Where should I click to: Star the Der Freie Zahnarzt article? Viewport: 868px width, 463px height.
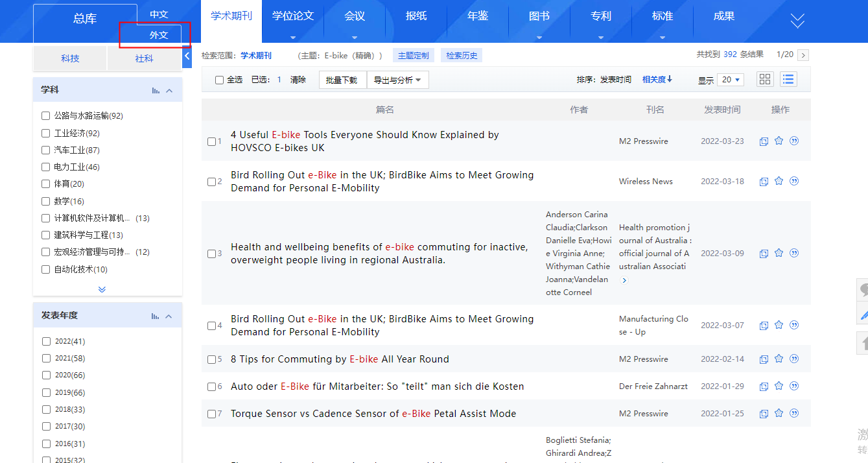779,386
